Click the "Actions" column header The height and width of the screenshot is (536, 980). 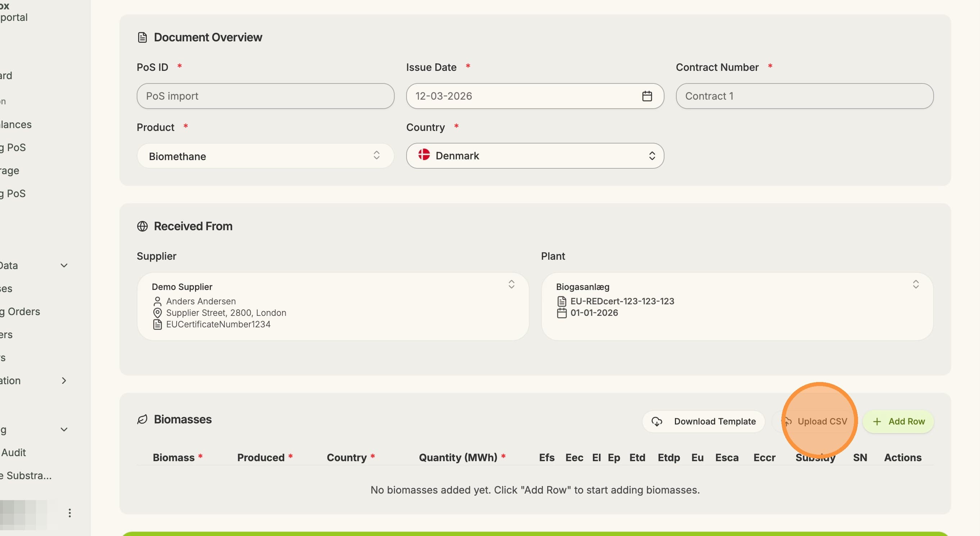click(902, 457)
